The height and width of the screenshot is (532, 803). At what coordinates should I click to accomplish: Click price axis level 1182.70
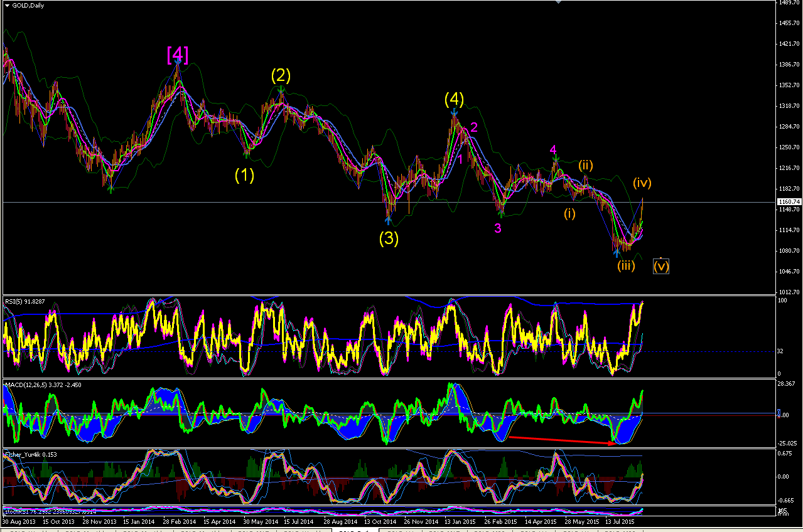[790, 189]
